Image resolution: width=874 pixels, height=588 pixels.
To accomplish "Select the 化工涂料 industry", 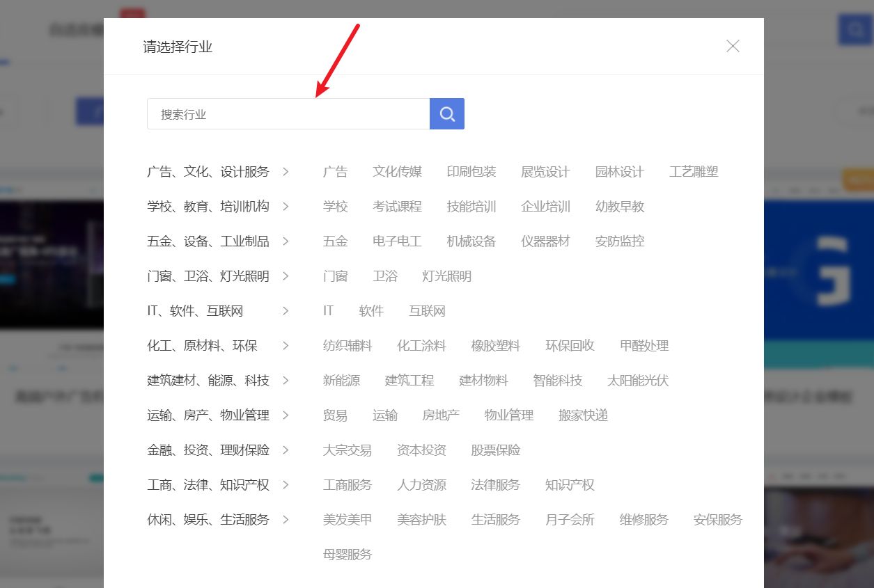I will click(x=421, y=346).
